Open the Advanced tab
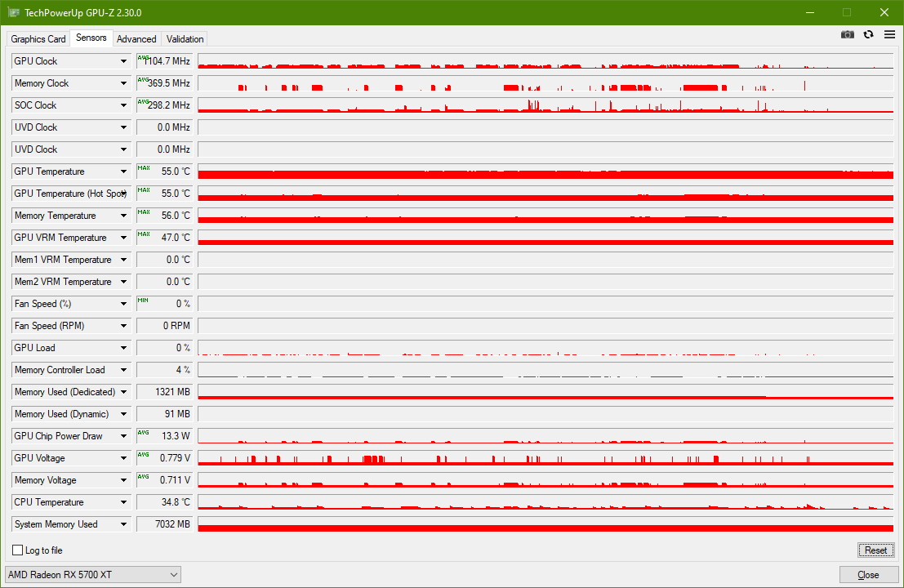 coord(136,38)
